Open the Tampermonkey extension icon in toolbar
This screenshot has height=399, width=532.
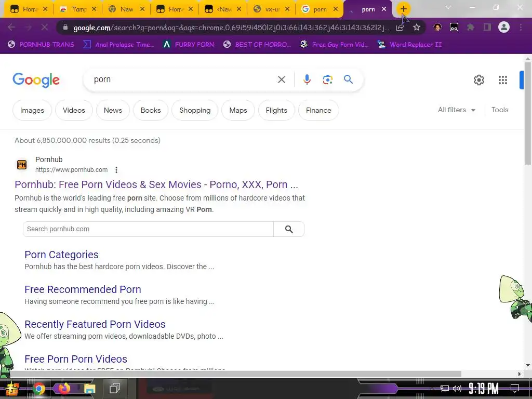pyautogui.click(x=454, y=27)
